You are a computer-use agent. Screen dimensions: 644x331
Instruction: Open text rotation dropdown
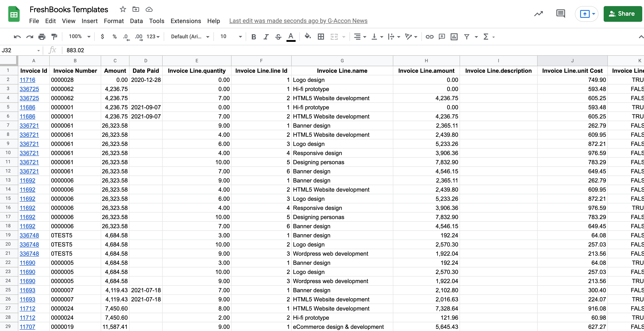(x=411, y=37)
